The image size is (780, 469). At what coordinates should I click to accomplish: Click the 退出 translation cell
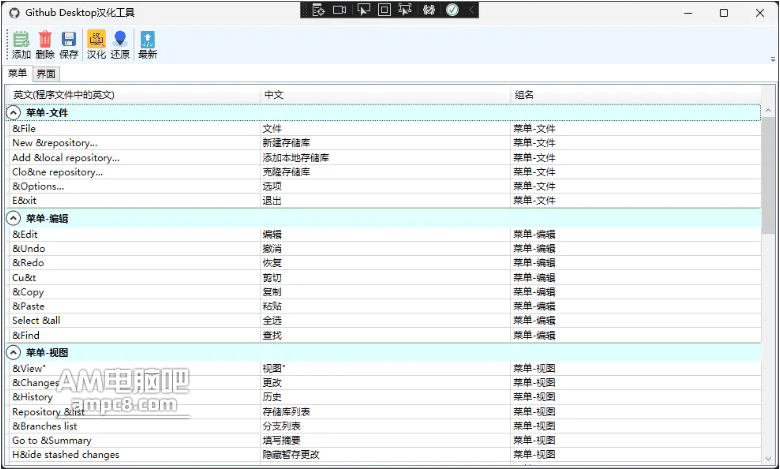[x=386, y=200]
